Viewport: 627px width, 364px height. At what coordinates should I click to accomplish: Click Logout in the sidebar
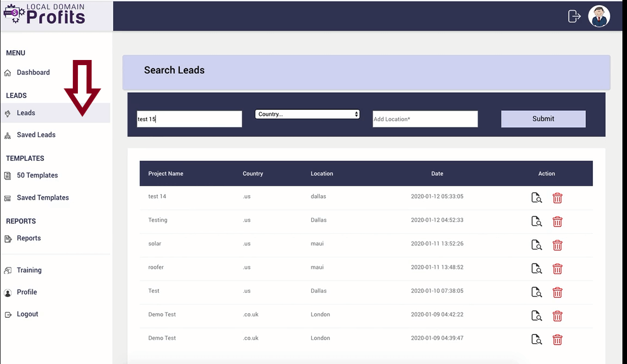27,314
